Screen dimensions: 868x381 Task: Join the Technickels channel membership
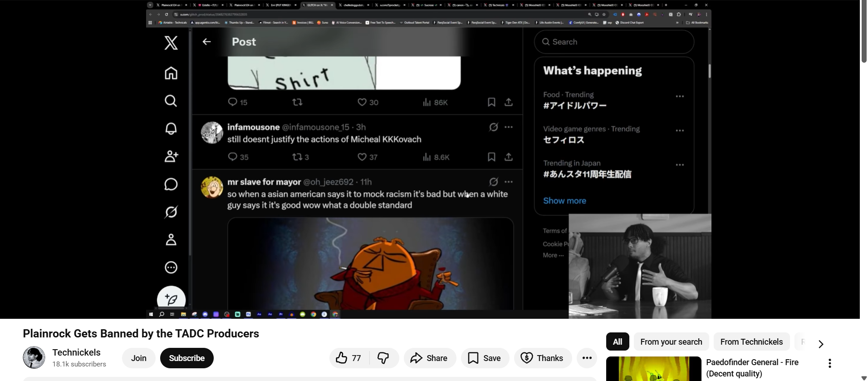[x=138, y=358]
